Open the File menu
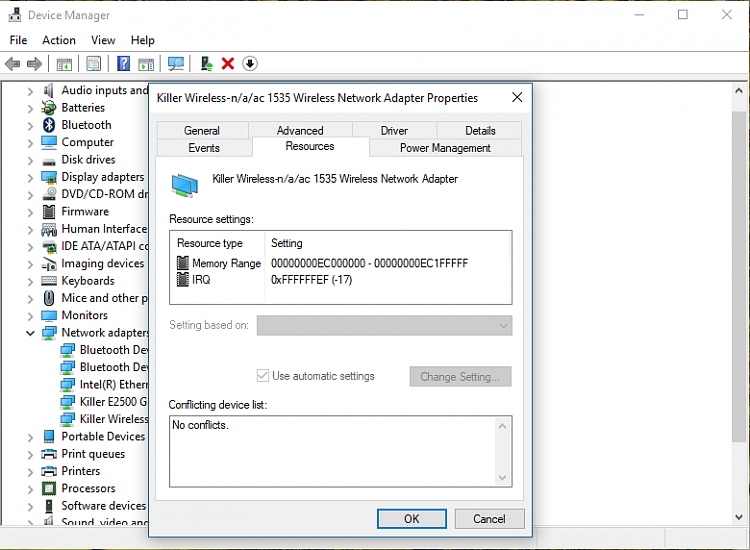 (18, 40)
